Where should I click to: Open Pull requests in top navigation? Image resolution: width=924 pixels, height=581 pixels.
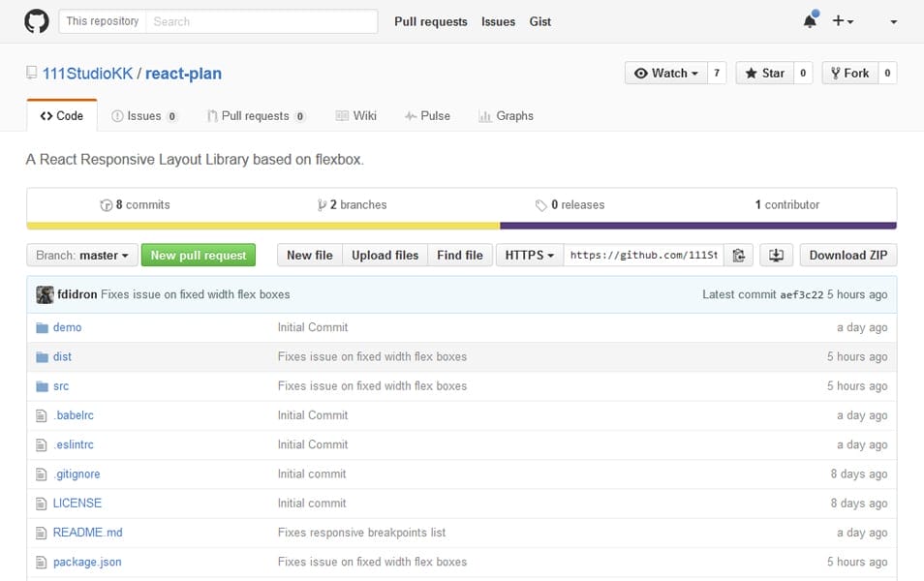431,22
